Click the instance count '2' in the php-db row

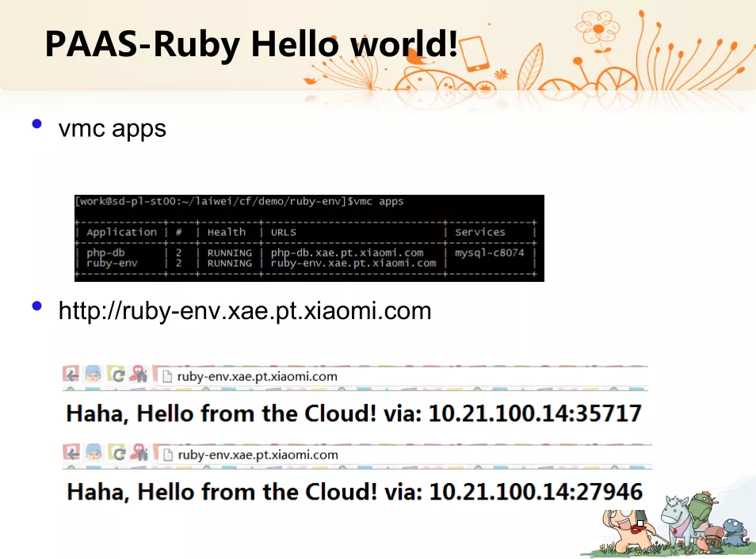(x=179, y=253)
